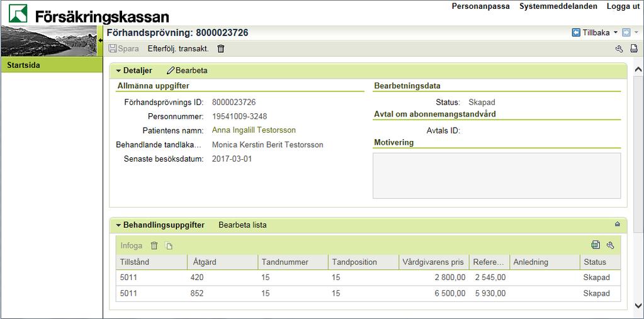
Task: Click the Bearbeta pencil icon
Action: [171, 70]
